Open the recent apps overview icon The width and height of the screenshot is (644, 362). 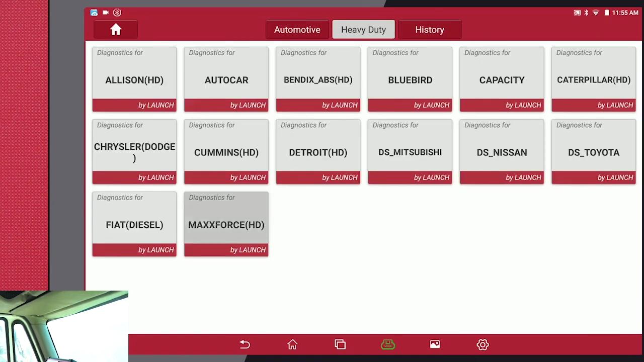[x=340, y=344]
